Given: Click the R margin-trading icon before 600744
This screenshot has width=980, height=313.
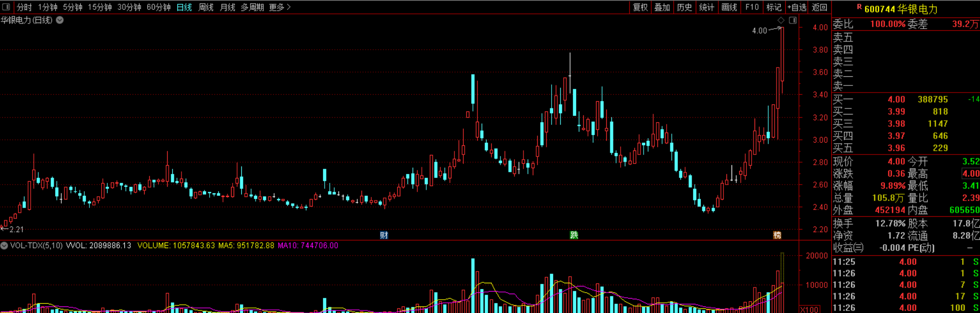Looking at the screenshot, I should (859, 7).
